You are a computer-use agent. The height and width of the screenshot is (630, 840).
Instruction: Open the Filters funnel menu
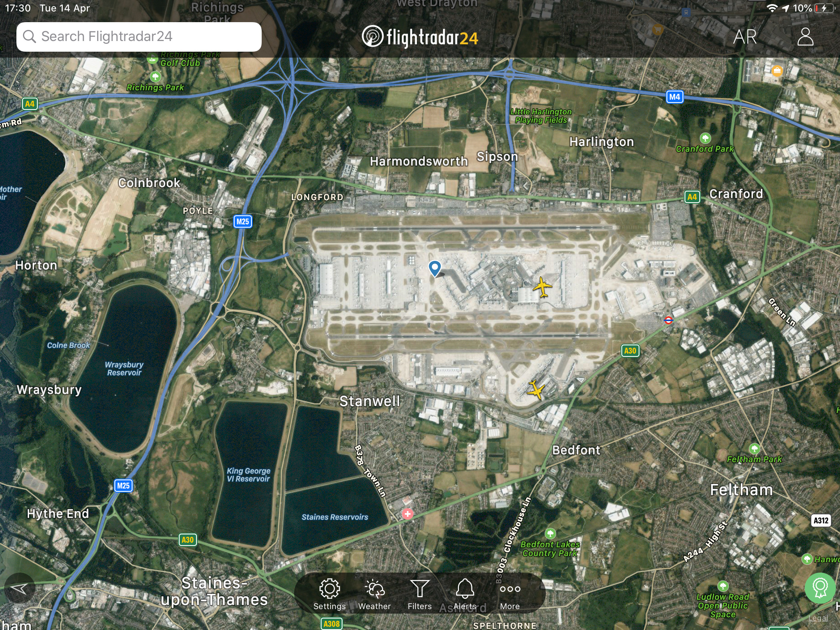coord(420,594)
